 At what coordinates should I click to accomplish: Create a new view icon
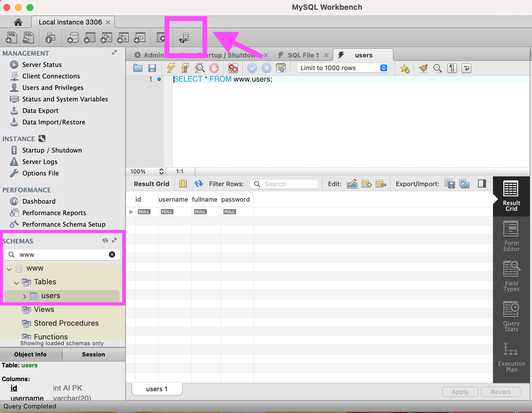[x=106, y=38]
